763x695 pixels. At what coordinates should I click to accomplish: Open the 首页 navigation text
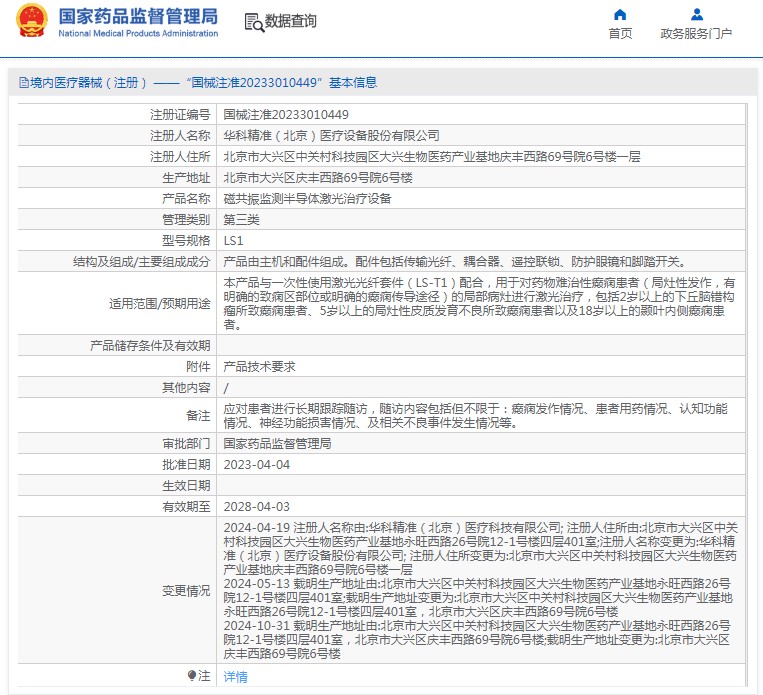pyautogui.click(x=620, y=34)
